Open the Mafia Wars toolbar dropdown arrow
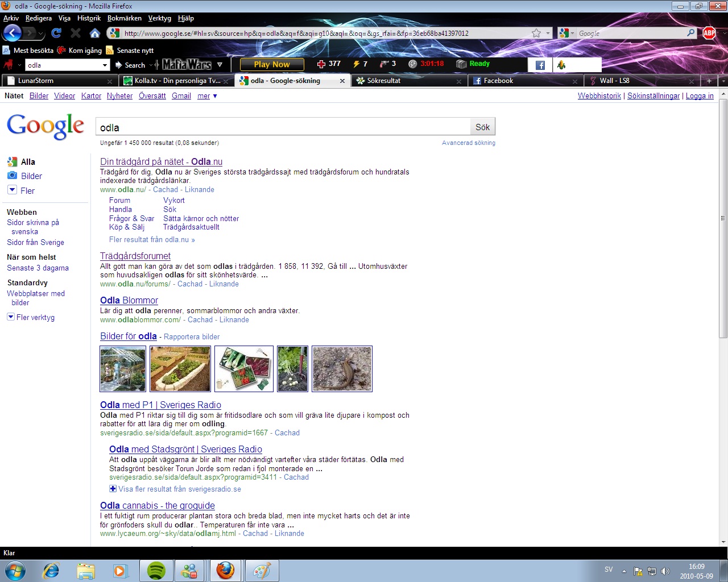Screen dimensions: 728x582 coord(220,65)
